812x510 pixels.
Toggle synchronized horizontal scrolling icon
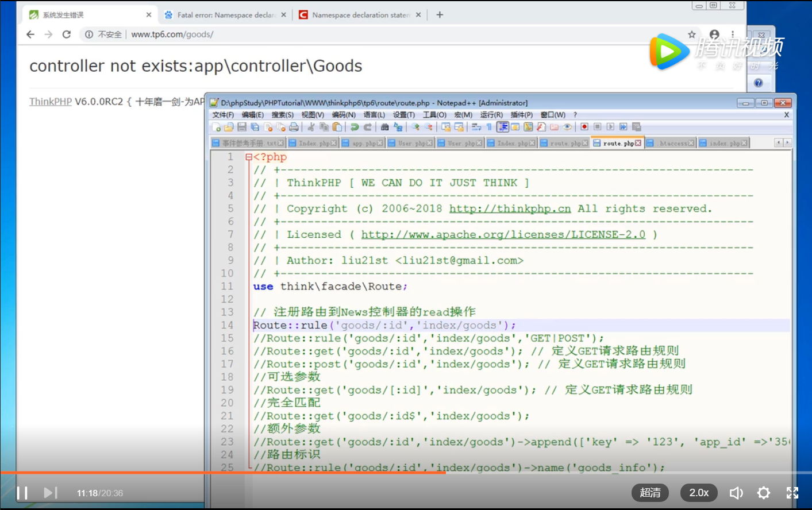tap(459, 127)
